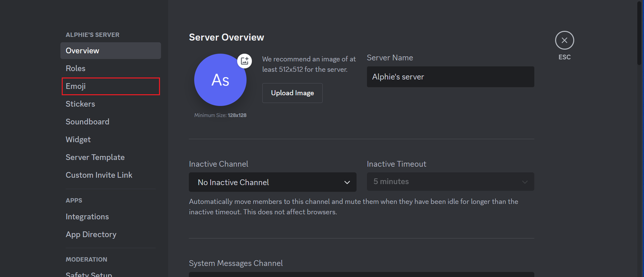Click the 512x512 image recommendation text

[x=309, y=64]
